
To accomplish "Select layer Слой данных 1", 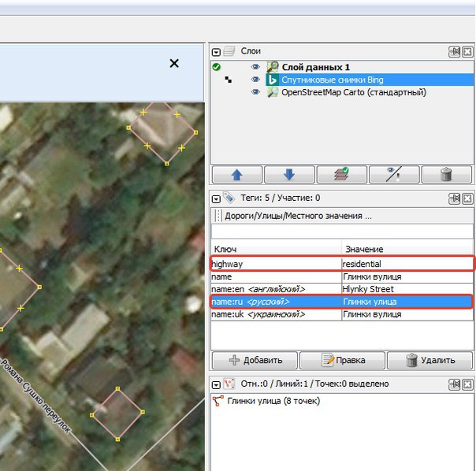I will click(x=316, y=67).
